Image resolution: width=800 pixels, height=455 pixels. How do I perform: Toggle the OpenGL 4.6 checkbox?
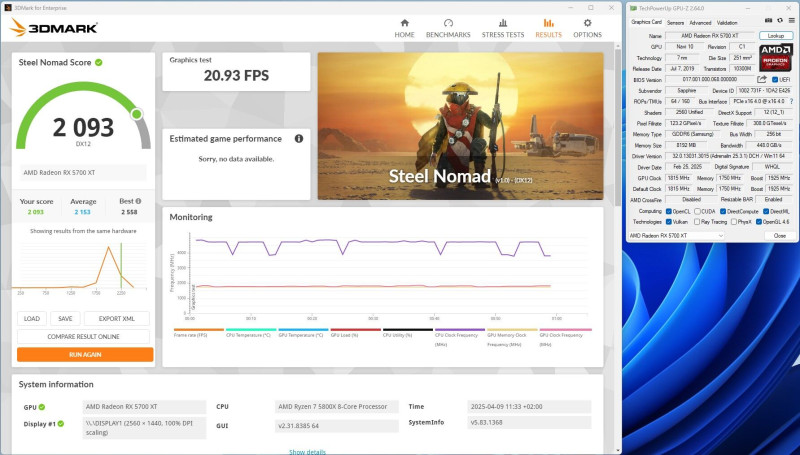click(759, 222)
